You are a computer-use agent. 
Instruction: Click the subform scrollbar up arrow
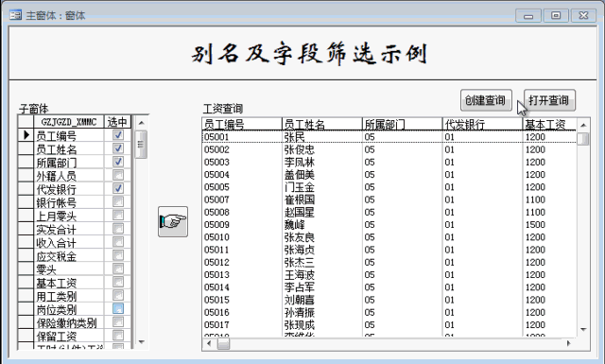pos(141,123)
